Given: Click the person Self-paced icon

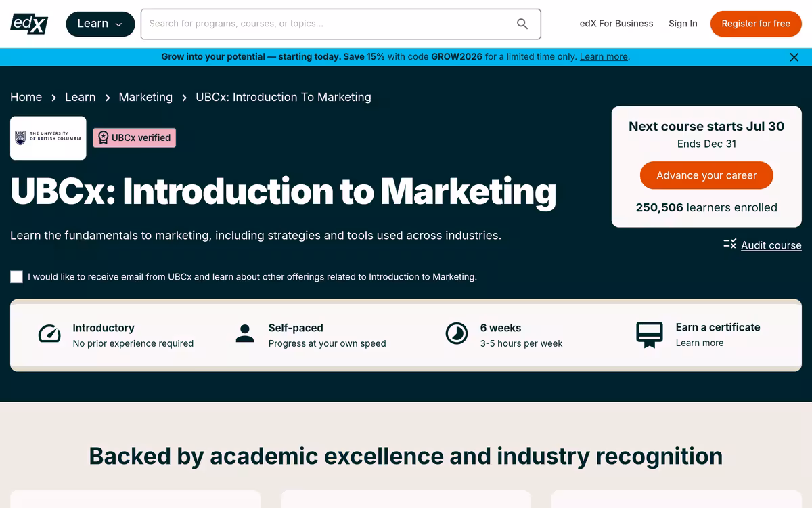Looking at the screenshot, I should coord(245,333).
